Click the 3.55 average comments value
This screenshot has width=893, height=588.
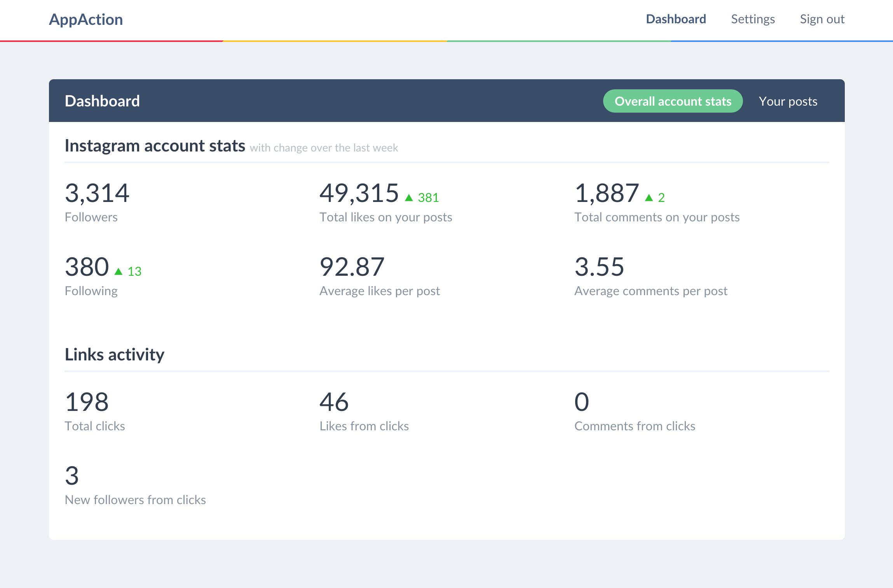[x=599, y=267]
